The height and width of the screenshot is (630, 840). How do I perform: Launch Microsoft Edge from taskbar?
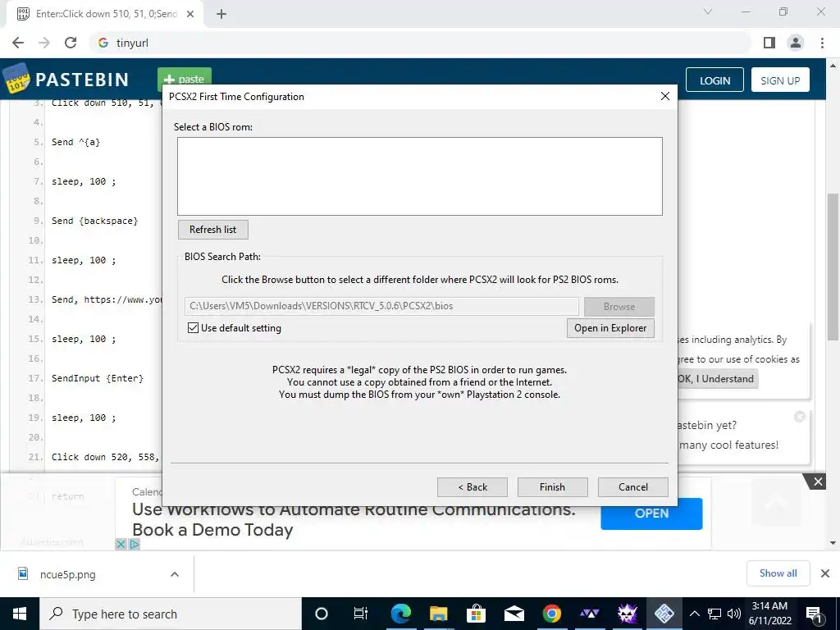coord(400,614)
